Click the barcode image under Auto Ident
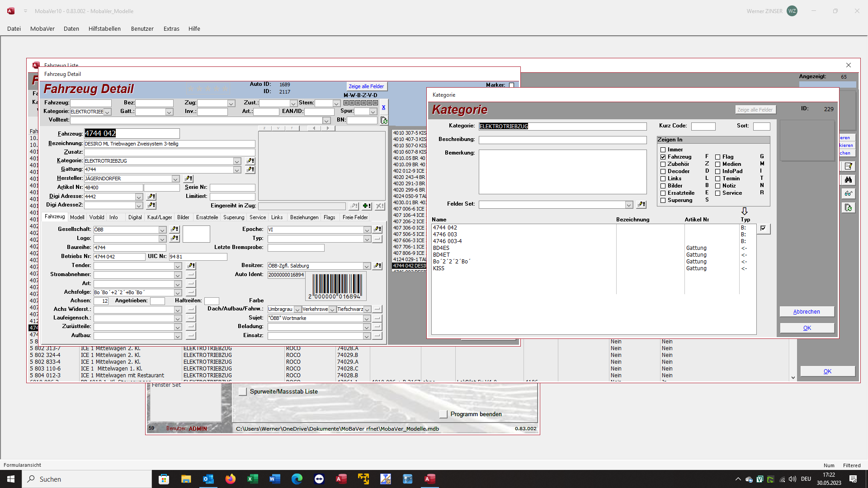This screenshot has height=488, width=868. 337,286
